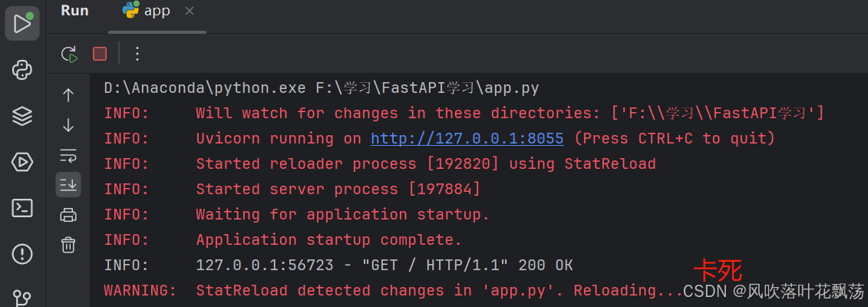
Task: Open the Python Packages layers icon
Action: (22, 116)
